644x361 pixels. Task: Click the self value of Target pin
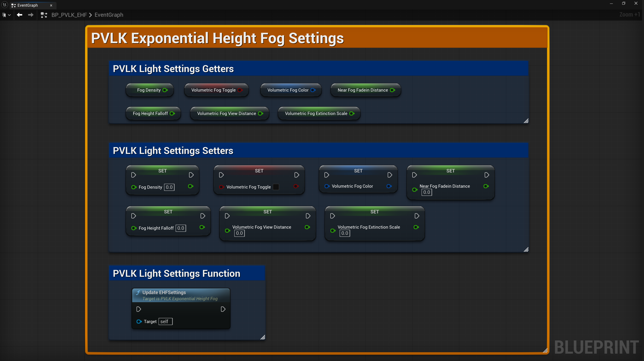(x=166, y=322)
